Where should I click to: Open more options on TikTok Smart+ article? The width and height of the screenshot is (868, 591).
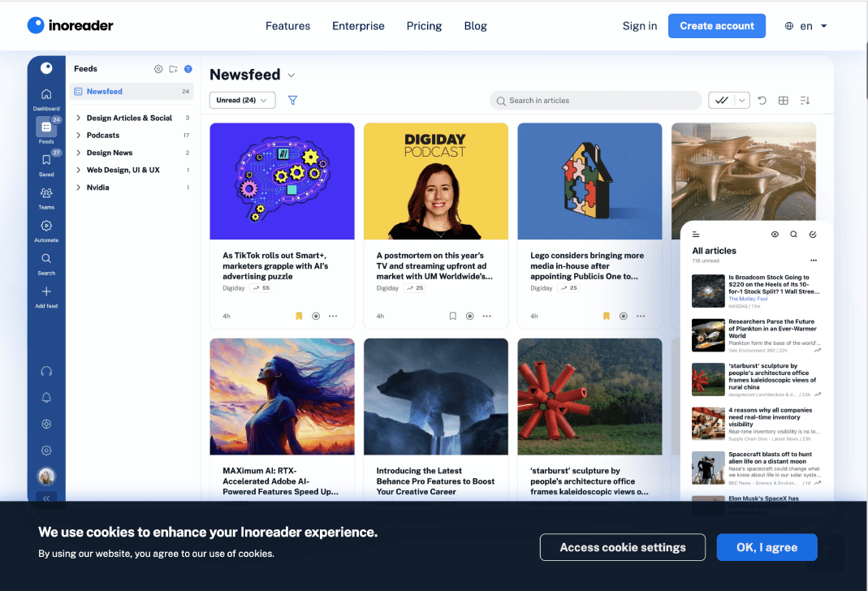(333, 316)
